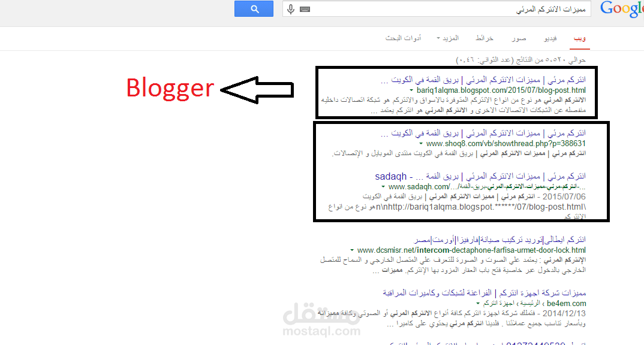The height and width of the screenshot is (345, 644).
Task: Click the www.dcsmisr.net intercom URL text
Action: tap(471, 250)
